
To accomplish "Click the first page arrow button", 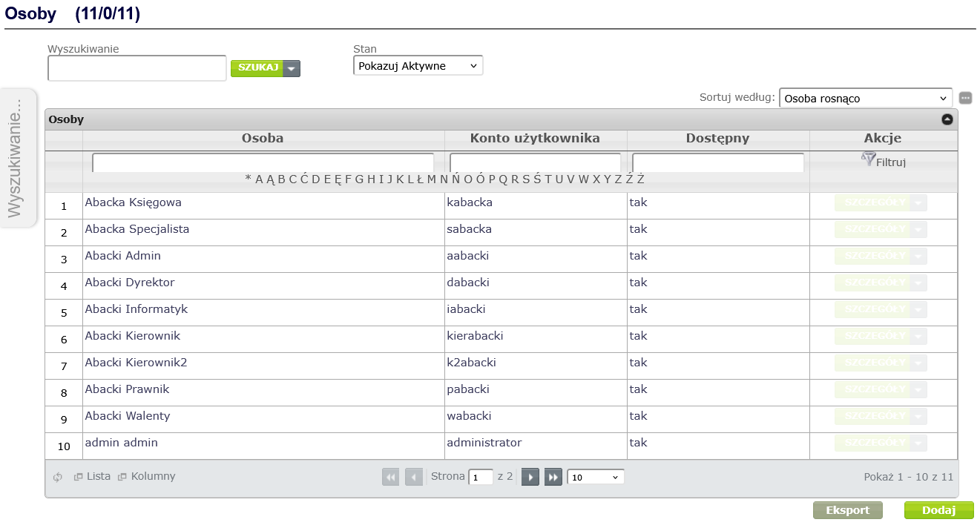I will (390, 477).
